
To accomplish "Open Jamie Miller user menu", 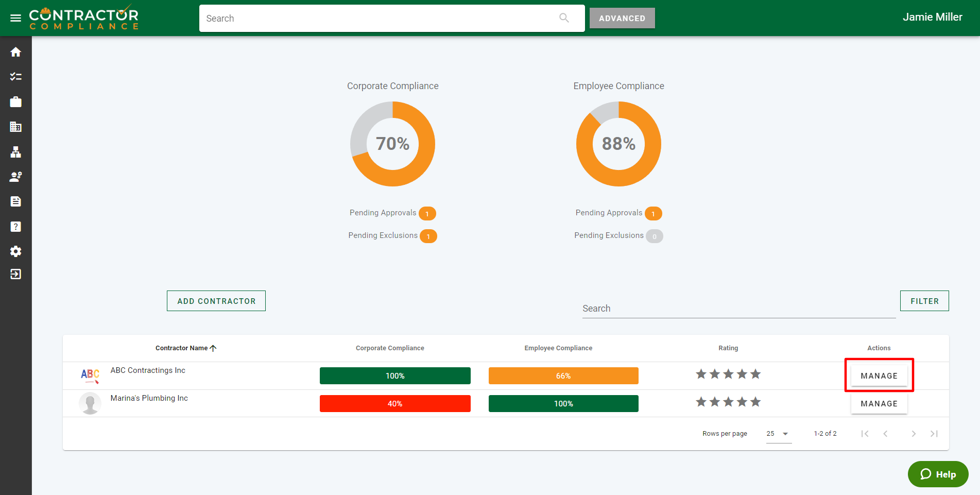I will (x=932, y=18).
